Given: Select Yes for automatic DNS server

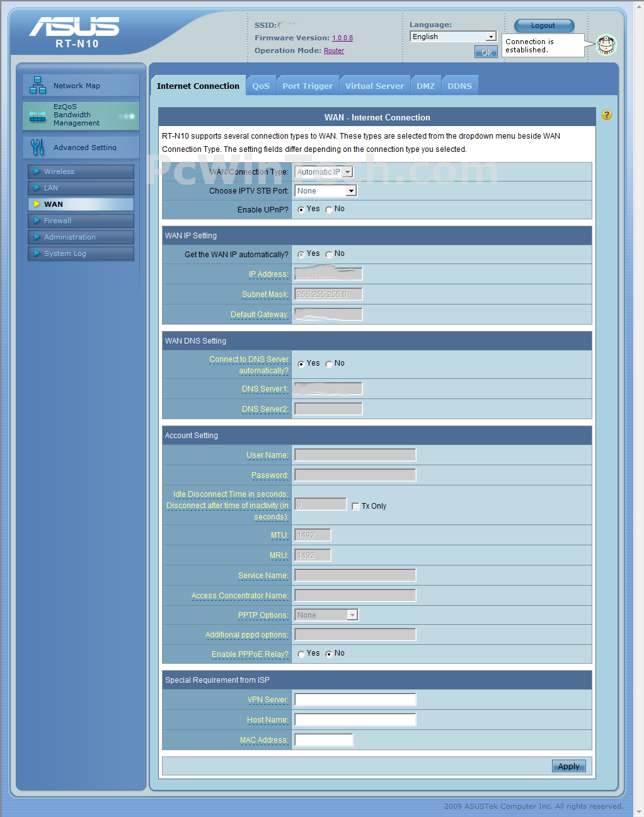Looking at the screenshot, I should tap(301, 364).
